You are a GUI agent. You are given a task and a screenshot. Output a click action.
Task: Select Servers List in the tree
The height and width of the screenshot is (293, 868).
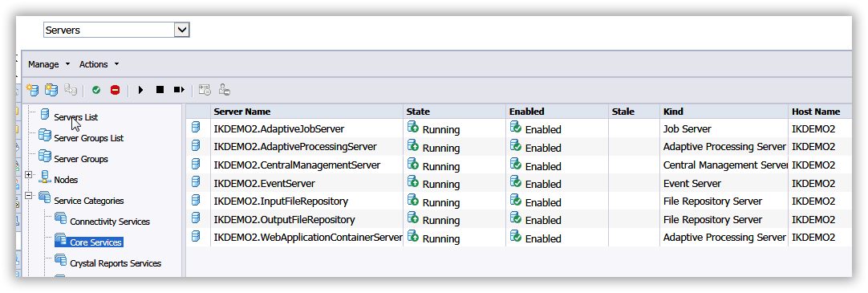(76, 117)
